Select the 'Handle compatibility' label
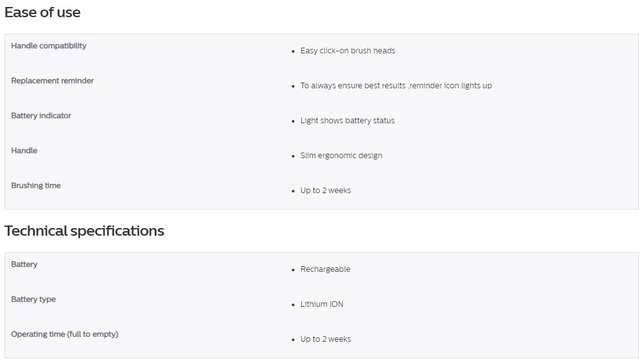The width and height of the screenshot is (644, 364). pyautogui.click(x=48, y=46)
